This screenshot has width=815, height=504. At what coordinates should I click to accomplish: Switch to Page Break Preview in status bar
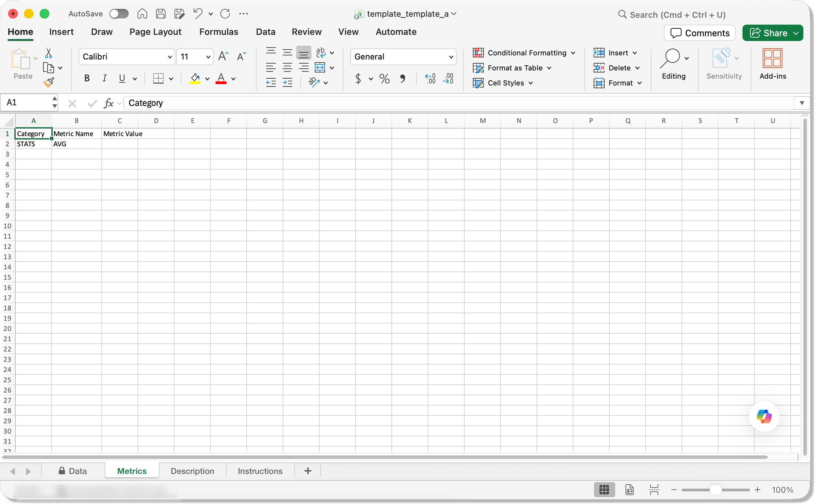point(654,490)
